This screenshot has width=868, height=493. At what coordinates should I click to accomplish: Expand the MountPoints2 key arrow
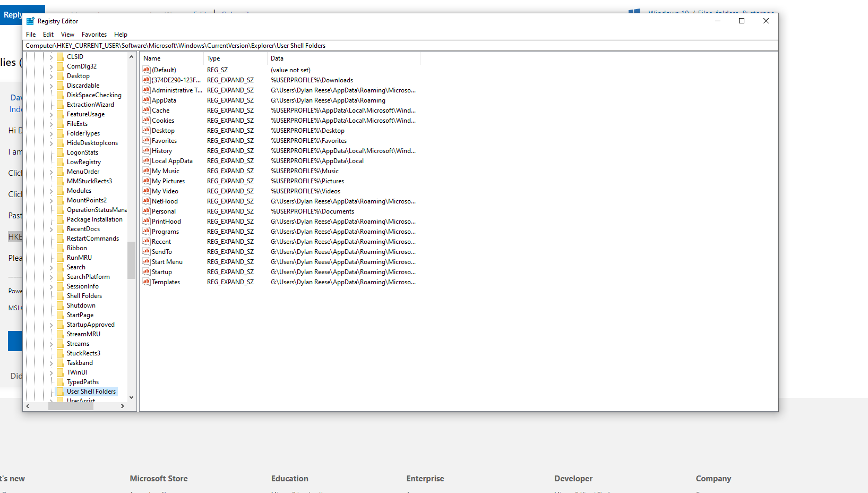coord(51,200)
